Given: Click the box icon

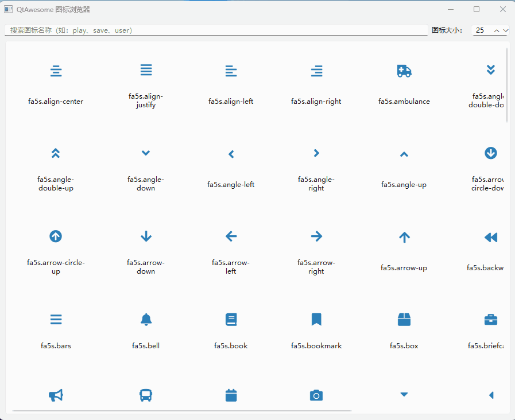Looking at the screenshot, I should coord(404,319).
